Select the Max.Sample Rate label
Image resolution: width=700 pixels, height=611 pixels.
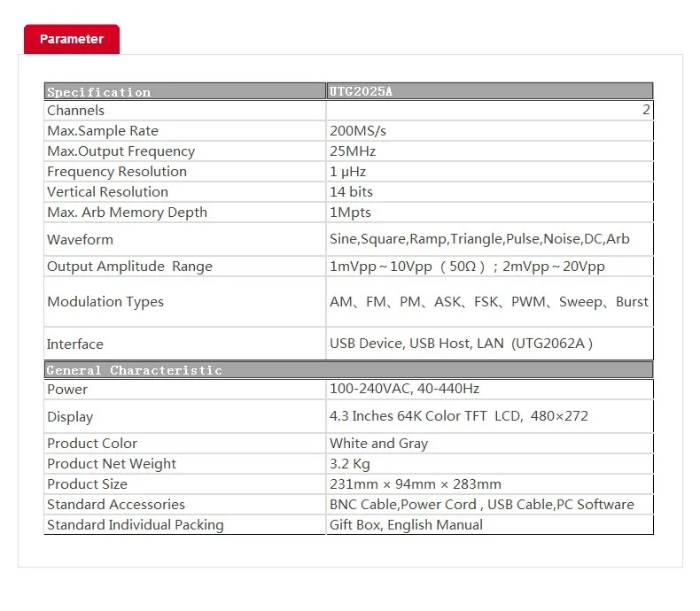(x=103, y=131)
